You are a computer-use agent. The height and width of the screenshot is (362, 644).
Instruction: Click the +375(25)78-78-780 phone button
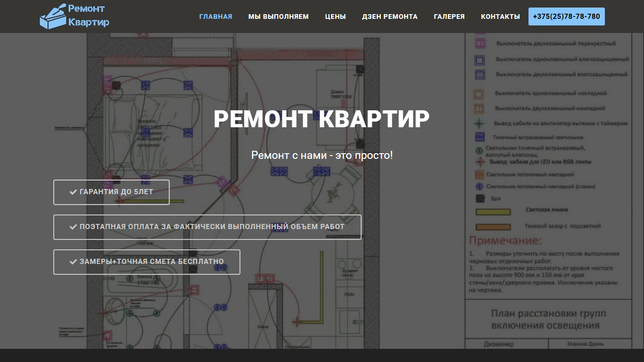coord(567,16)
